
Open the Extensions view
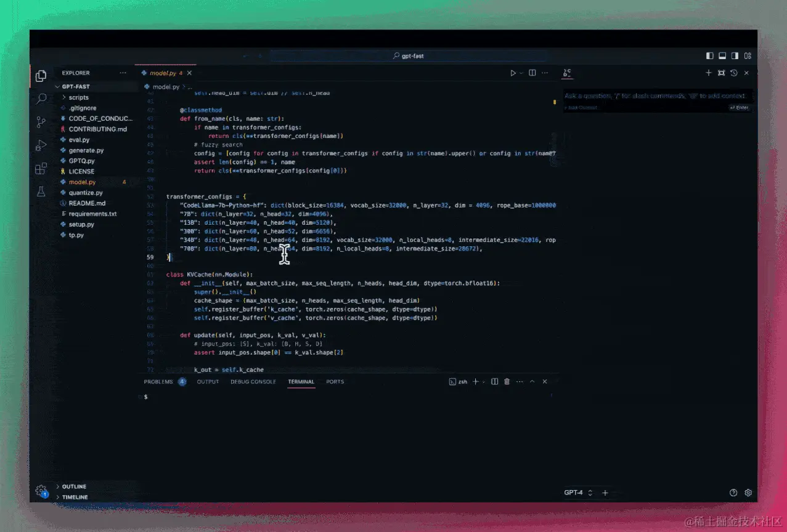tap(41, 169)
